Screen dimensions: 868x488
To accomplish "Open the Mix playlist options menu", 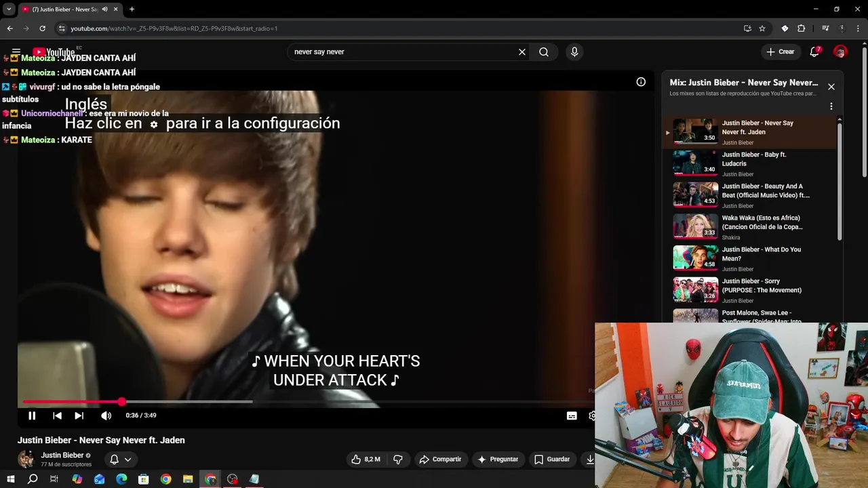I will coord(831,106).
